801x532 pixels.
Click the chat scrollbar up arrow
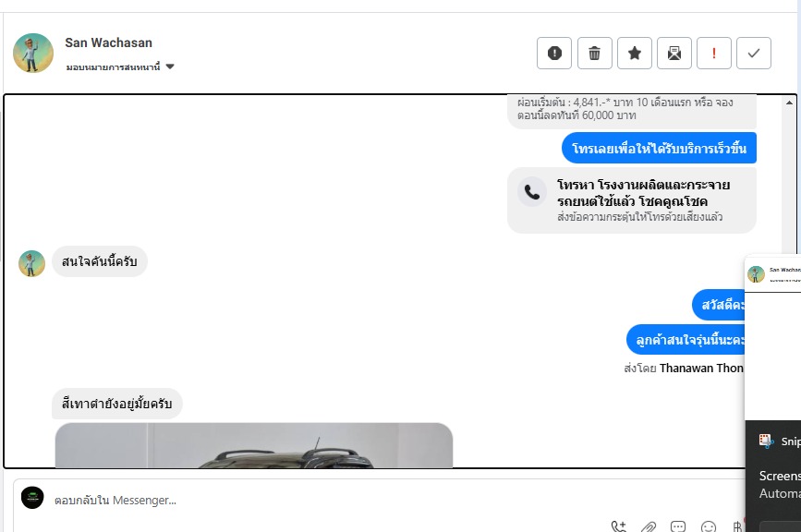(x=789, y=103)
